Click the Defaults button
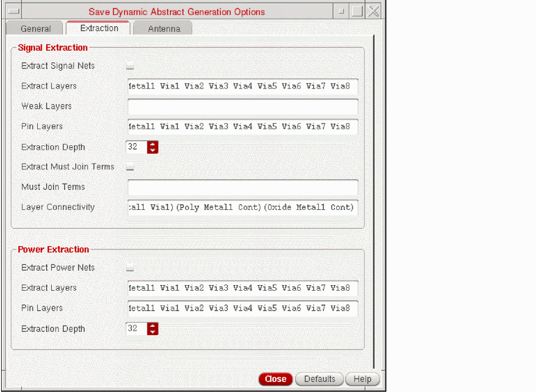This screenshot has height=392, width=536. coord(319,379)
